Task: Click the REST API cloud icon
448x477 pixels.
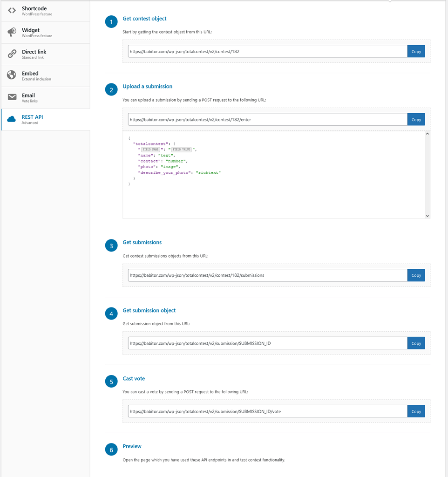Action: pyautogui.click(x=12, y=119)
